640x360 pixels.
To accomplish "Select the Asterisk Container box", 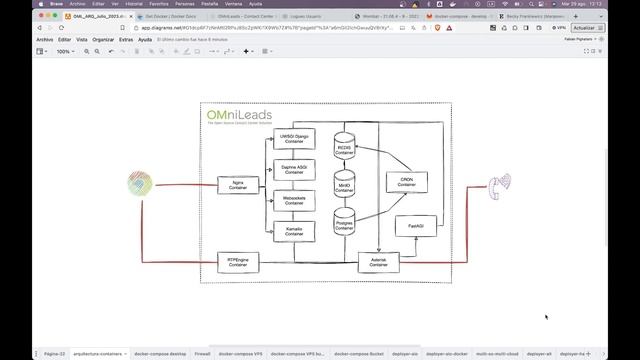I will [x=378, y=262].
